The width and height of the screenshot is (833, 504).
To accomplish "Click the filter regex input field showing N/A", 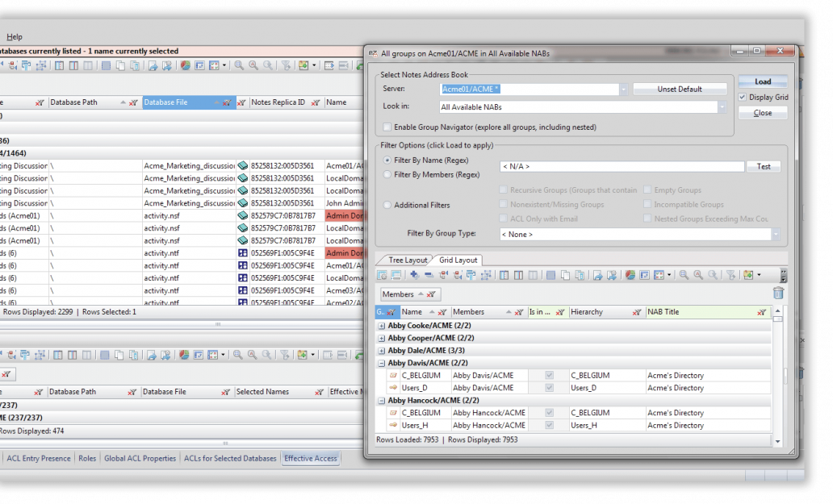I will tap(622, 167).
